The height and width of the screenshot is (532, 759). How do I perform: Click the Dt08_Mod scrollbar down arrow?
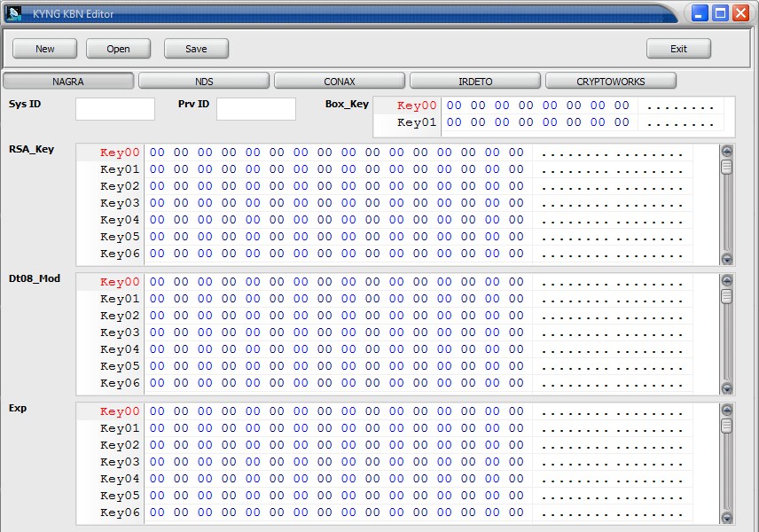[x=726, y=388]
